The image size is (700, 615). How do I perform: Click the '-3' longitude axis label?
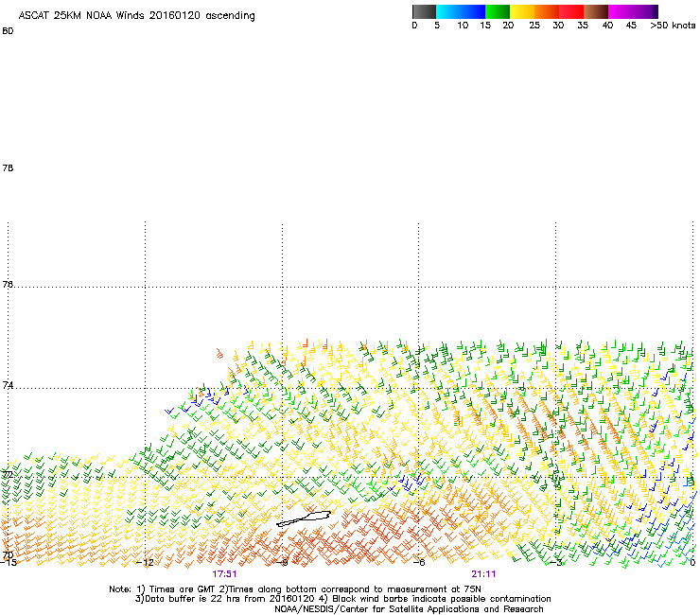click(x=555, y=562)
